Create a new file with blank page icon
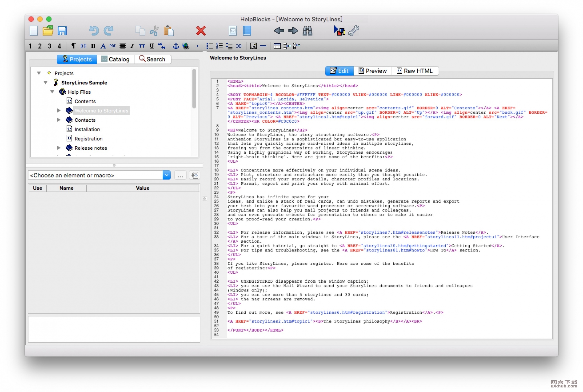This screenshot has width=583, height=392. click(x=33, y=31)
